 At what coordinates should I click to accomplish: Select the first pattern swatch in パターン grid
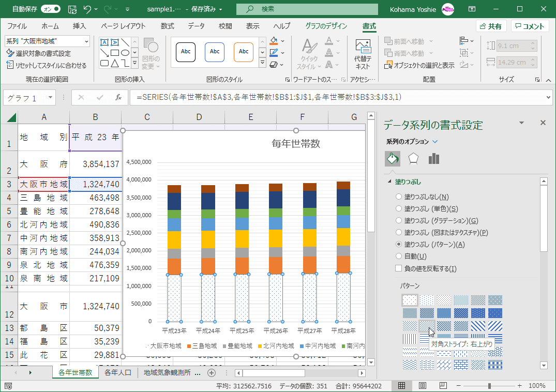(x=410, y=300)
